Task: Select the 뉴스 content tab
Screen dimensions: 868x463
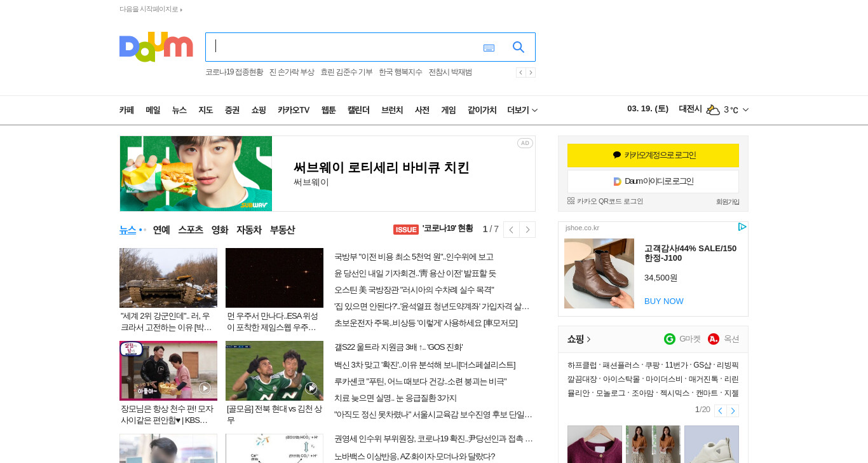Action: point(128,230)
